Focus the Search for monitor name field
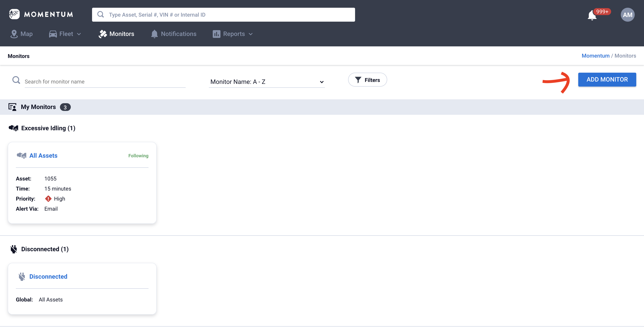Screen dimensions: 644x332 click(x=105, y=82)
